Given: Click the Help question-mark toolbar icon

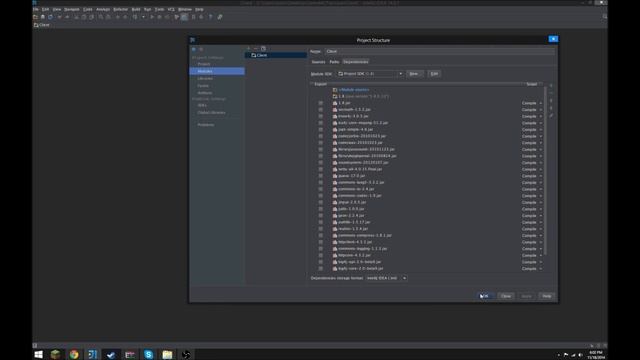Looking at the screenshot, I should pos(211,17).
